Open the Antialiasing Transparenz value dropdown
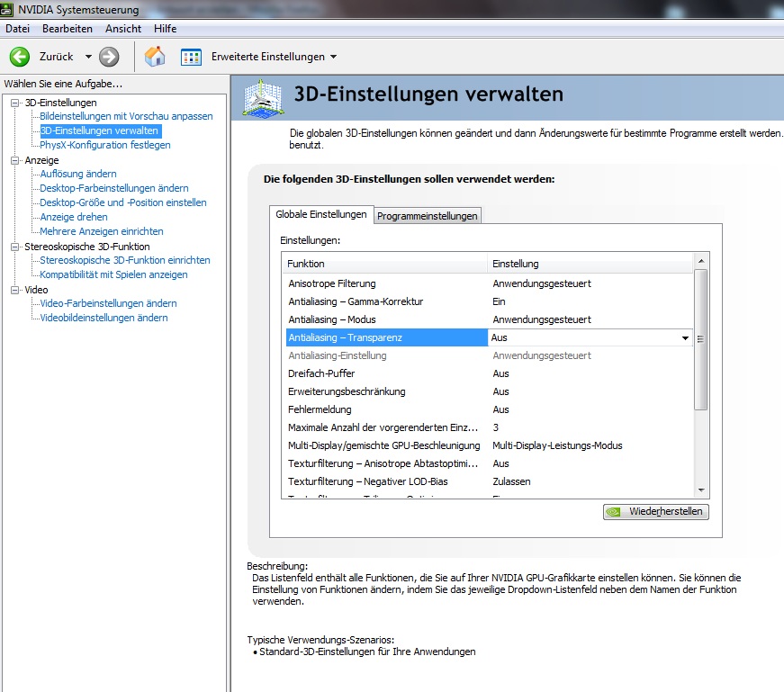 click(x=685, y=338)
